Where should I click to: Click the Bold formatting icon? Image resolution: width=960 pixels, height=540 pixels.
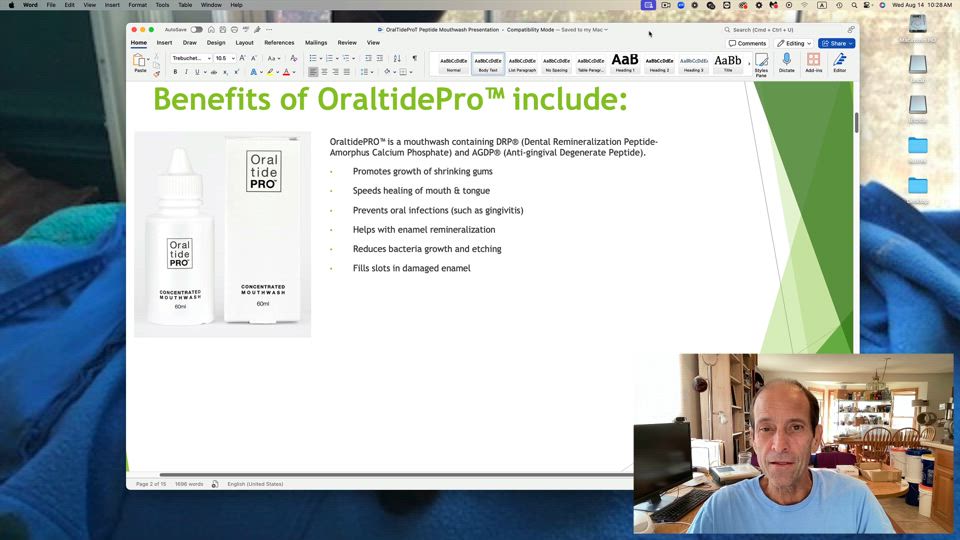coord(175,72)
